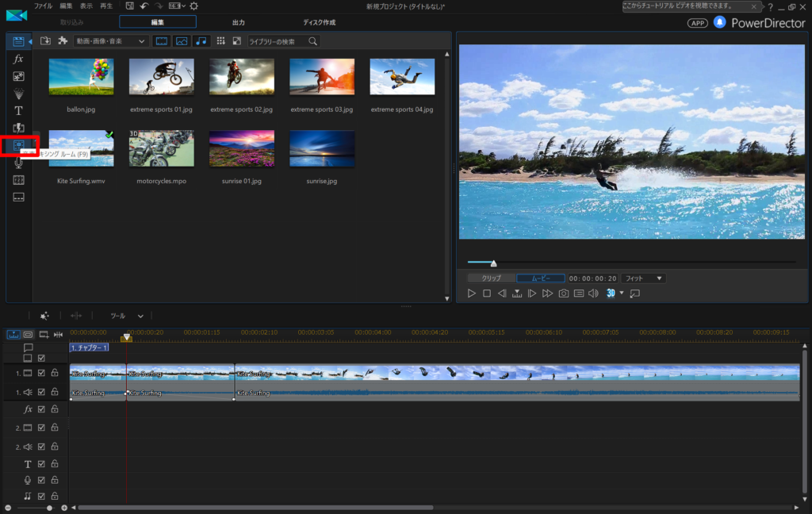Click the import media icon
Image resolution: width=812 pixels, height=514 pixels.
46,40
